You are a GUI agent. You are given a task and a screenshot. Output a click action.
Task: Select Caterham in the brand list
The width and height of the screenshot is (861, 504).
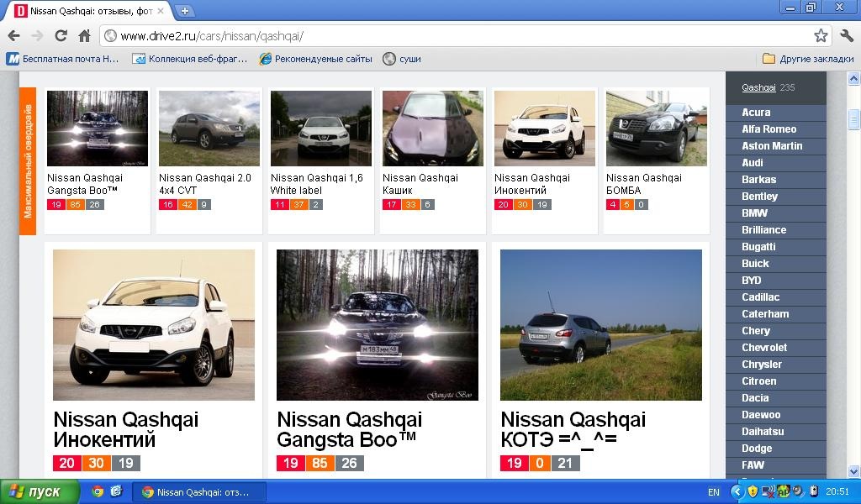[776, 314]
